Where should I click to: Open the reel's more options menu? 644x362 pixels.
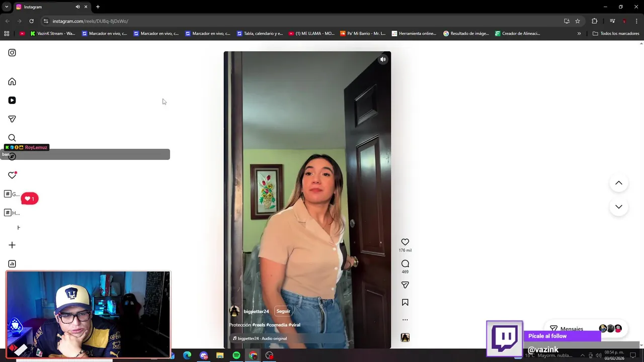[x=405, y=320]
